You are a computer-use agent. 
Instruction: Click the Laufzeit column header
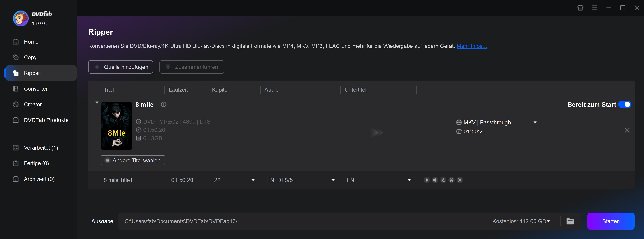pos(178,90)
